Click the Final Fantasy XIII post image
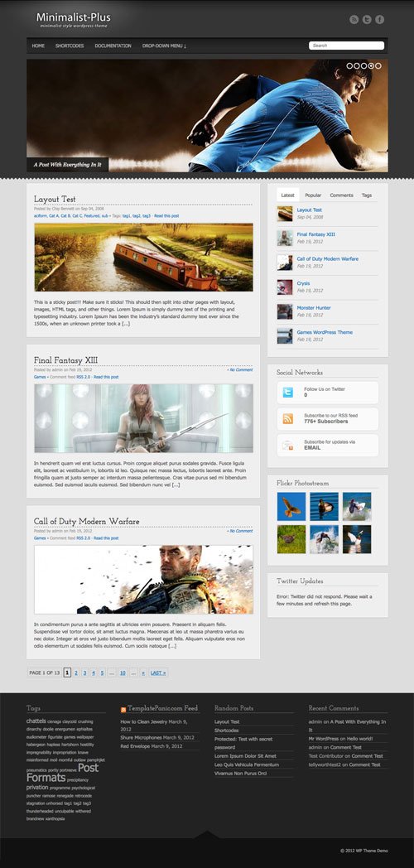414x868 pixels. click(144, 418)
